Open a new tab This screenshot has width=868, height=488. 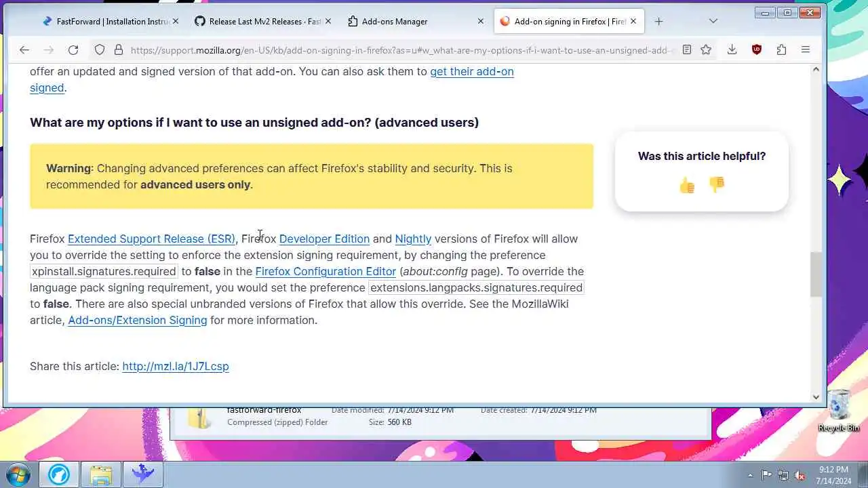point(658,21)
